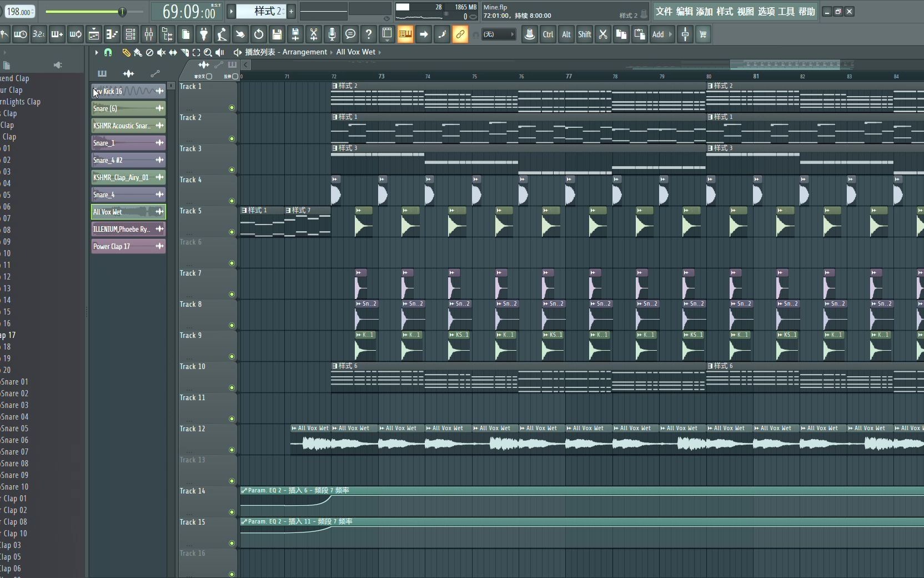Open the 选项 menu

pos(766,12)
